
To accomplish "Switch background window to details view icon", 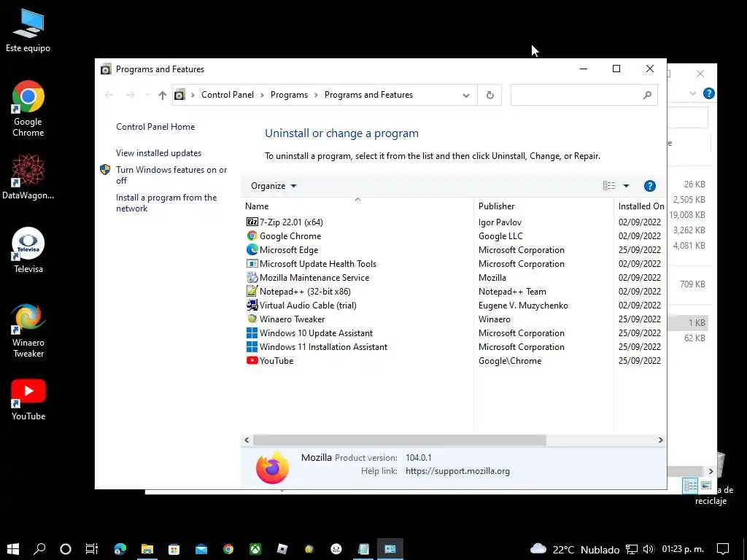I will (690, 485).
